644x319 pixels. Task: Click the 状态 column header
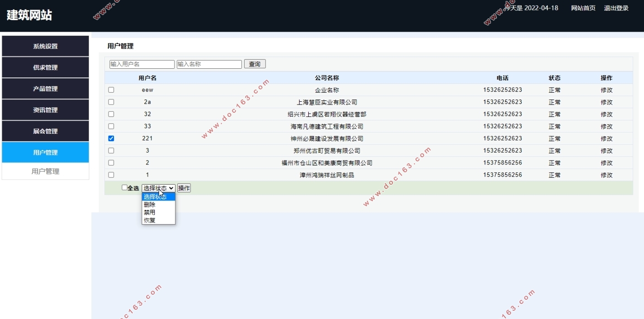pos(555,78)
